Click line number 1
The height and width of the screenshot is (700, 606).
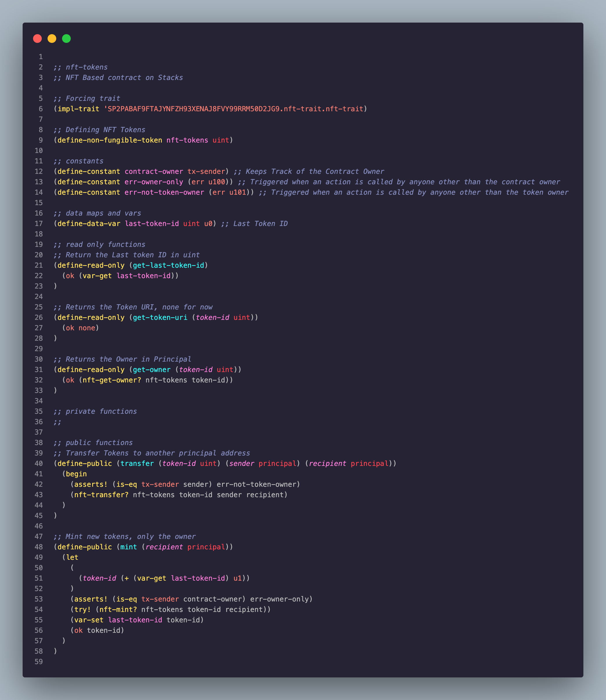coord(41,57)
